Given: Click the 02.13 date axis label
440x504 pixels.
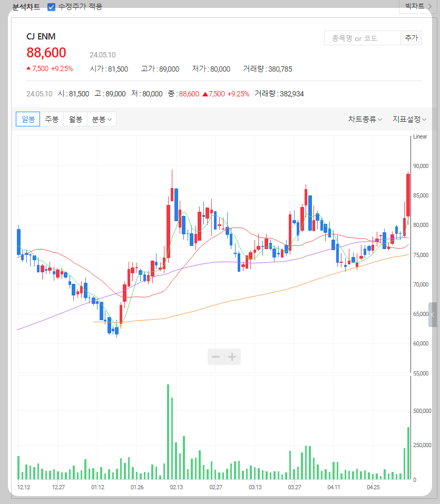Looking at the screenshot, I should tap(176, 487).
